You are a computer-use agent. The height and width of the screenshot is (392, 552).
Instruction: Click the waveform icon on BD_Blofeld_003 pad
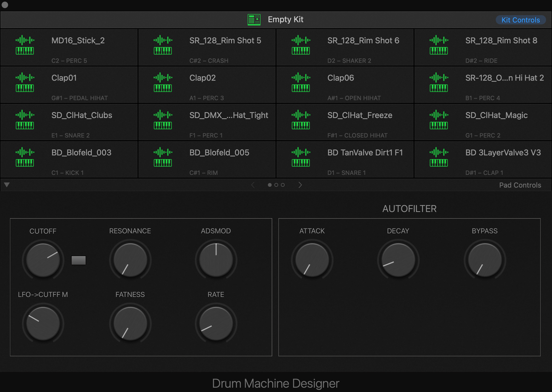tap(25, 152)
